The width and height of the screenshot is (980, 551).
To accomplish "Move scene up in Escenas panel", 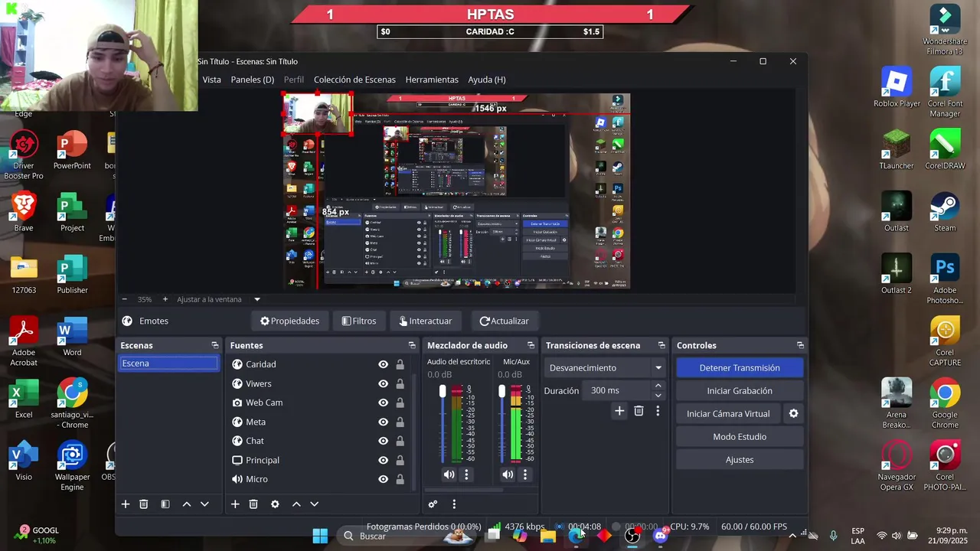I will (186, 504).
